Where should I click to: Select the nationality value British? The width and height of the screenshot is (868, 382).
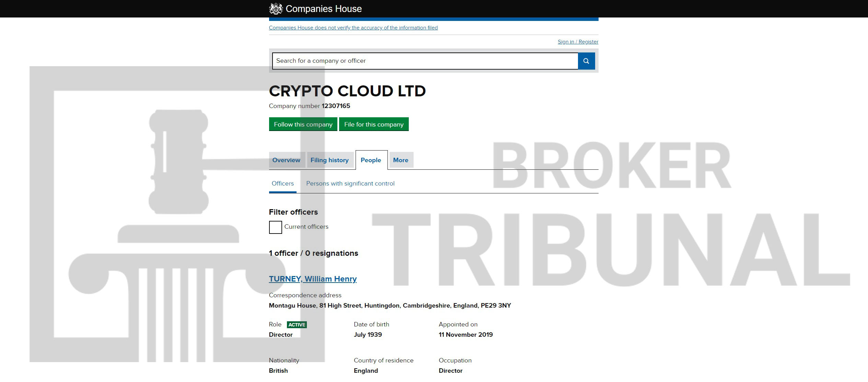point(278,371)
